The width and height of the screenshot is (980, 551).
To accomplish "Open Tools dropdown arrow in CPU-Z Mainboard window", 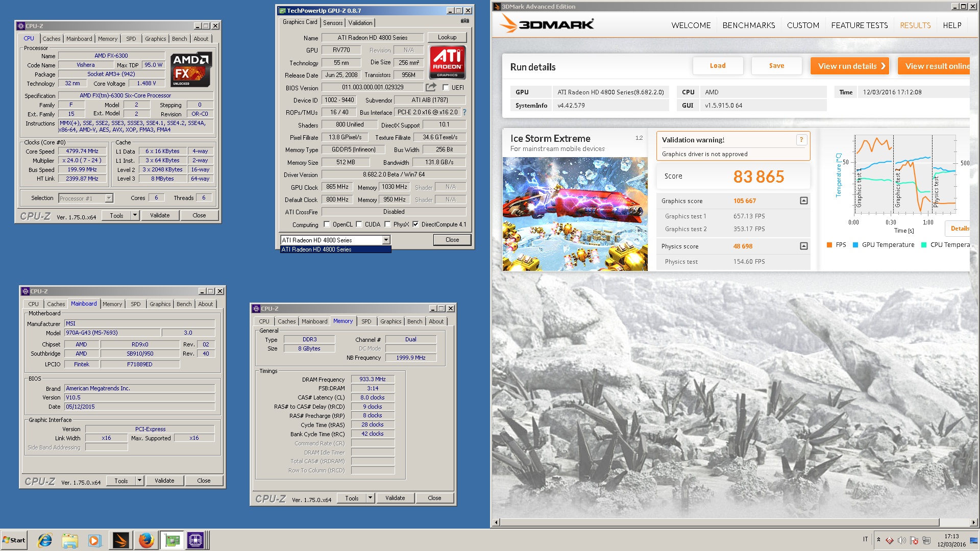I will coord(139,481).
